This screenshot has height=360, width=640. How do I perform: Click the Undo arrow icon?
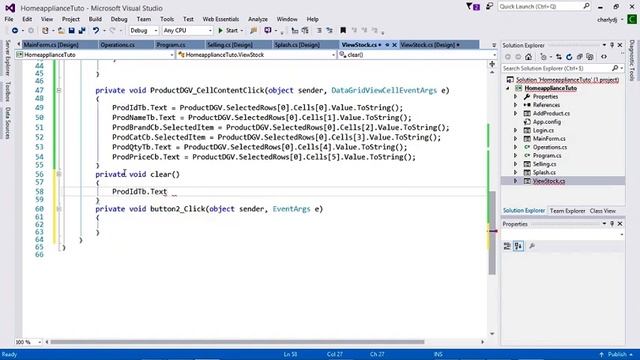[96, 31]
